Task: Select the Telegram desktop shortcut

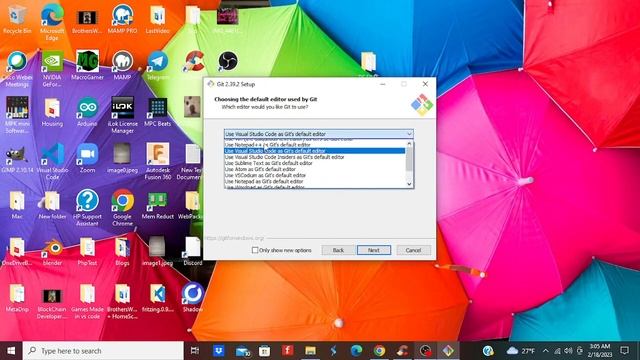Action: tap(158, 66)
